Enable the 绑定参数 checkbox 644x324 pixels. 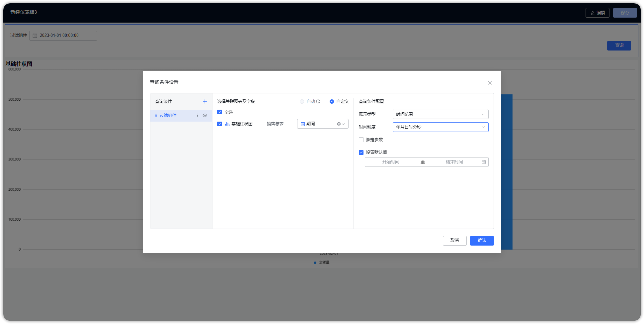(361, 140)
